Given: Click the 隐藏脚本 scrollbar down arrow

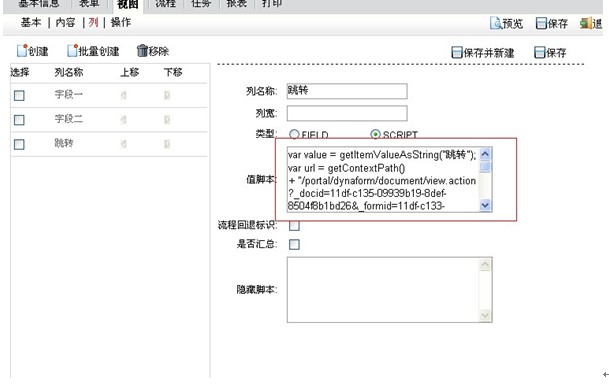Looking at the screenshot, I should click(x=485, y=315).
